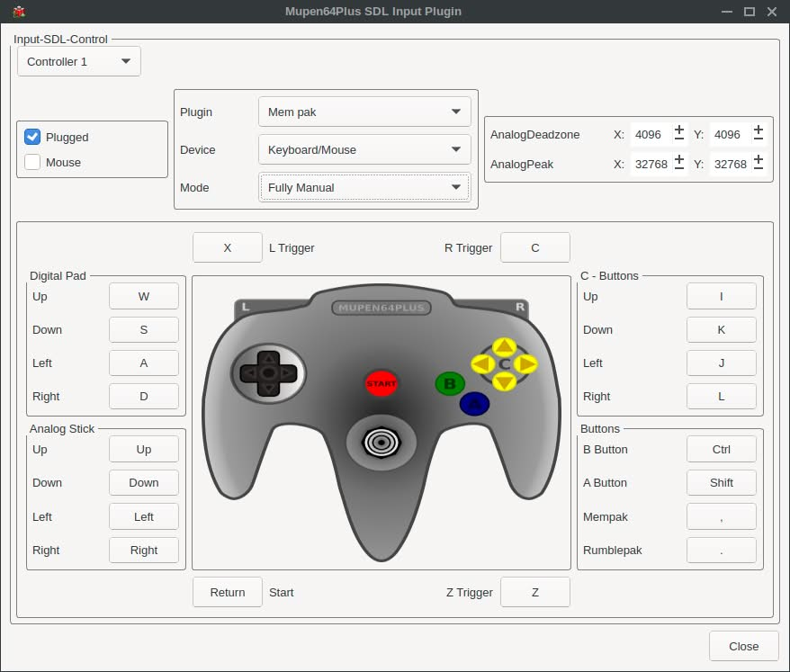The width and height of the screenshot is (790, 672).
Task: Click the L Trigger X binding button
Action: [228, 247]
